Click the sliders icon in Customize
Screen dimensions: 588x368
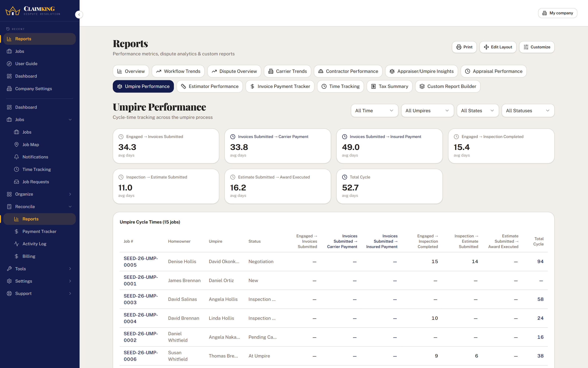(526, 47)
